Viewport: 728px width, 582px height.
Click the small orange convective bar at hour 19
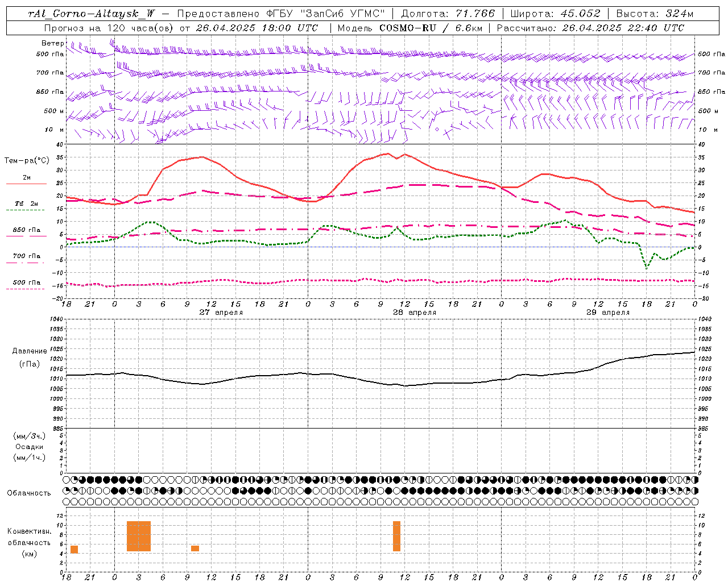point(74,549)
